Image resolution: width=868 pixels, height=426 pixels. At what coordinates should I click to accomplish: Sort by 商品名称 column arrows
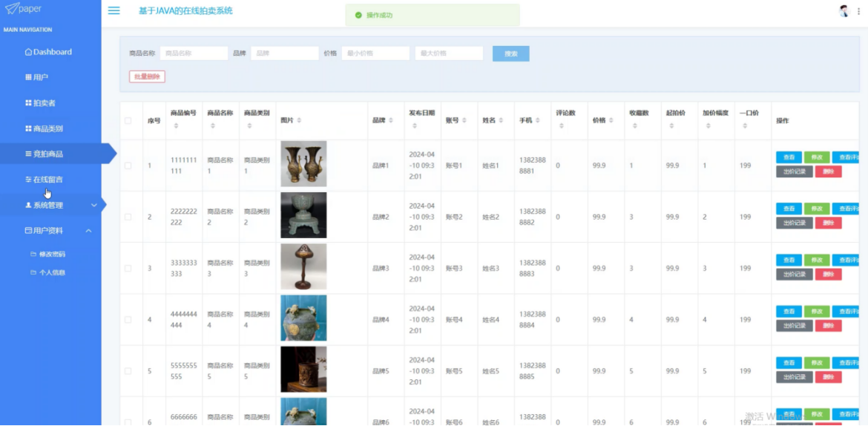click(213, 125)
